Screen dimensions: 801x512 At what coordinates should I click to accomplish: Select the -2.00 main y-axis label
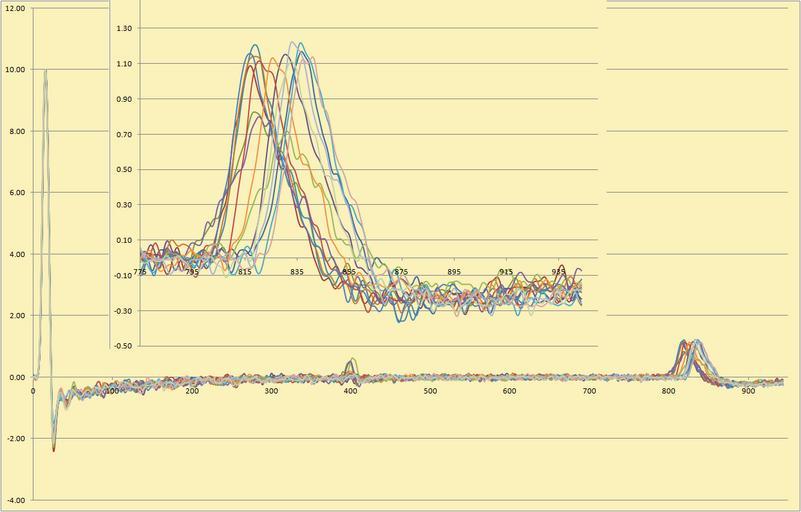14,438
